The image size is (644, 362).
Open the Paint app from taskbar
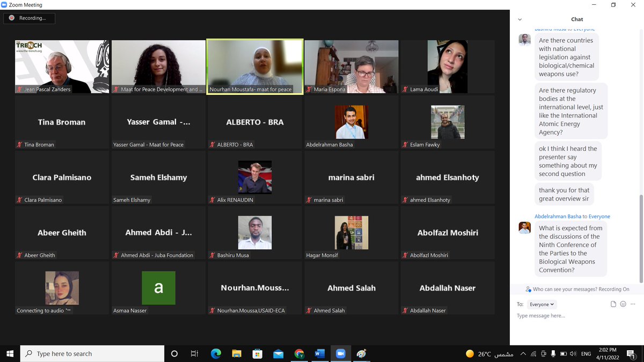pos(361,353)
